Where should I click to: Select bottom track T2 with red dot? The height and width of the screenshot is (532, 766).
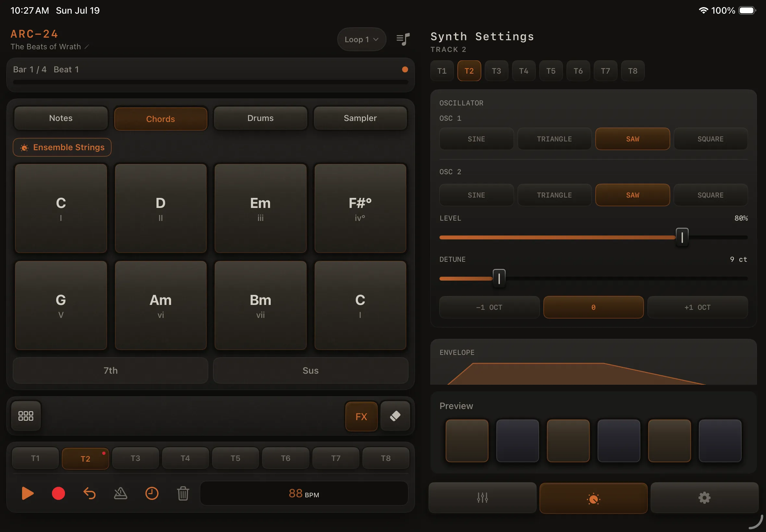click(85, 459)
